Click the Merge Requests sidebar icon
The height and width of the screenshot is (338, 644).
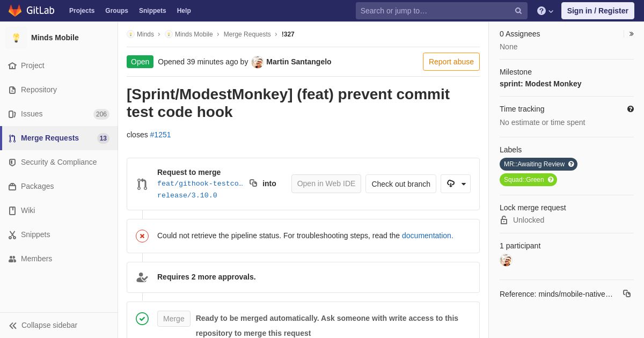point(12,138)
